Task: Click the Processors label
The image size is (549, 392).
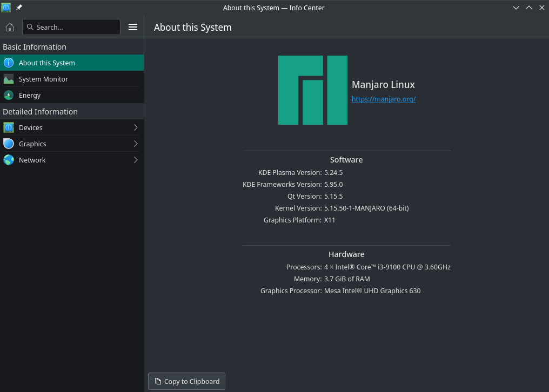Action: pos(304,267)
